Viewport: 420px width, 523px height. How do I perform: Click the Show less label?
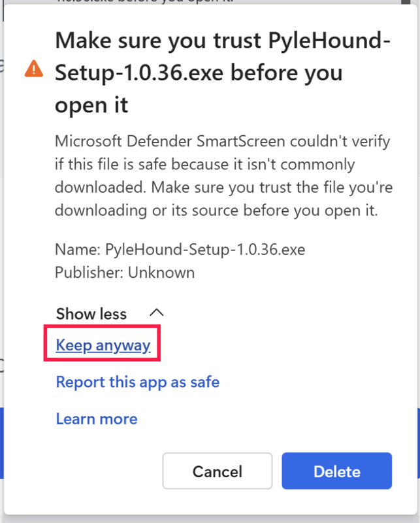point(91,314)
